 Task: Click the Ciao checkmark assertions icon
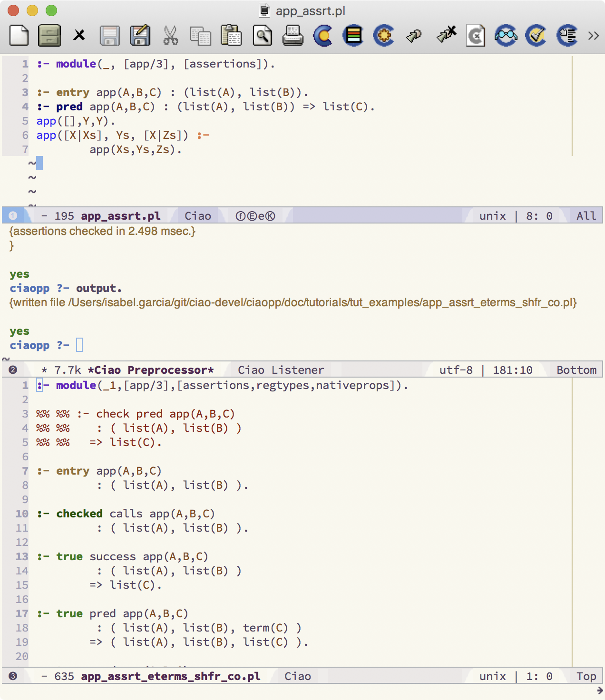[536, 36]
